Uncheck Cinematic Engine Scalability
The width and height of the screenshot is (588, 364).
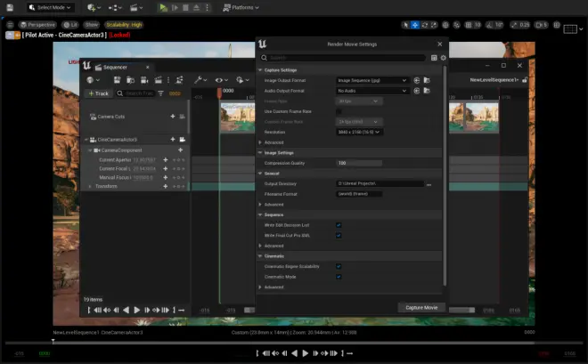pos(339,267)
